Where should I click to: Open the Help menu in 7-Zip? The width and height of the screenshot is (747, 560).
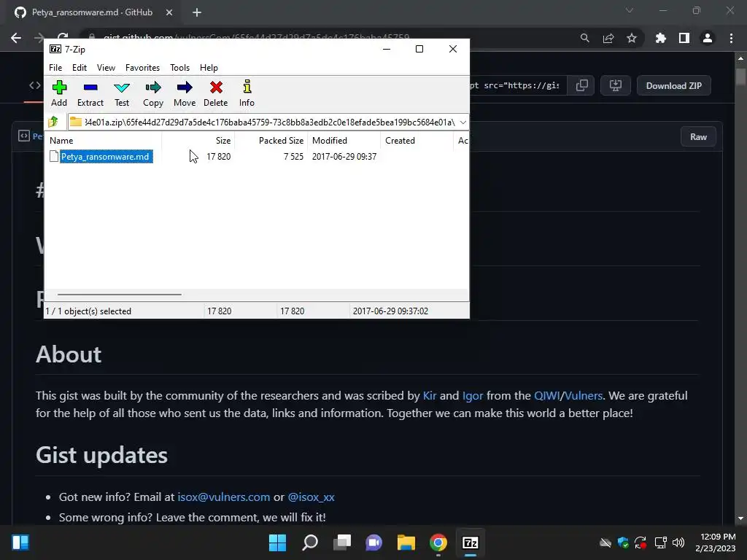coord(209,68)
